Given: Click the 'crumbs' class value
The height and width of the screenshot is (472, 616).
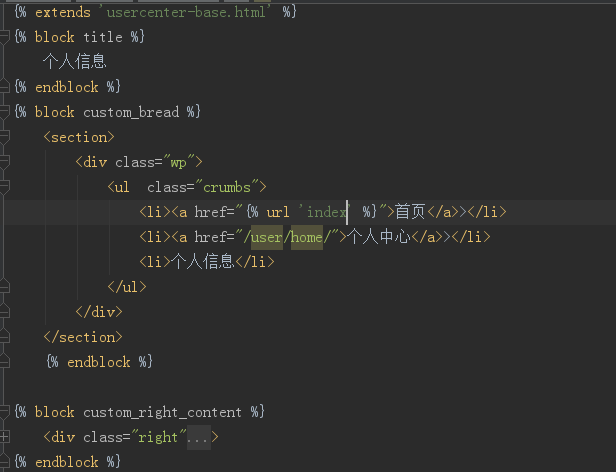Looking at the screenshot, I should pos(227,187).
